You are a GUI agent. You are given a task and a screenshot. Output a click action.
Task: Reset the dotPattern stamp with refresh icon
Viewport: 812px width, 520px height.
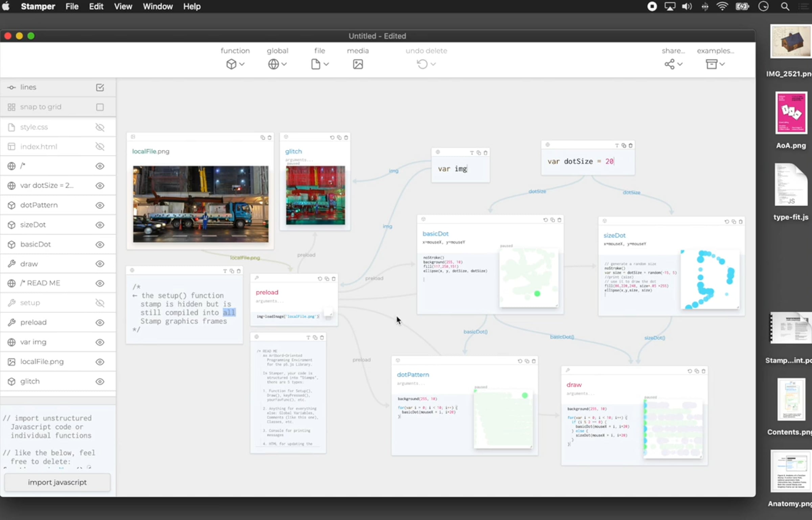tap(520, 361)
